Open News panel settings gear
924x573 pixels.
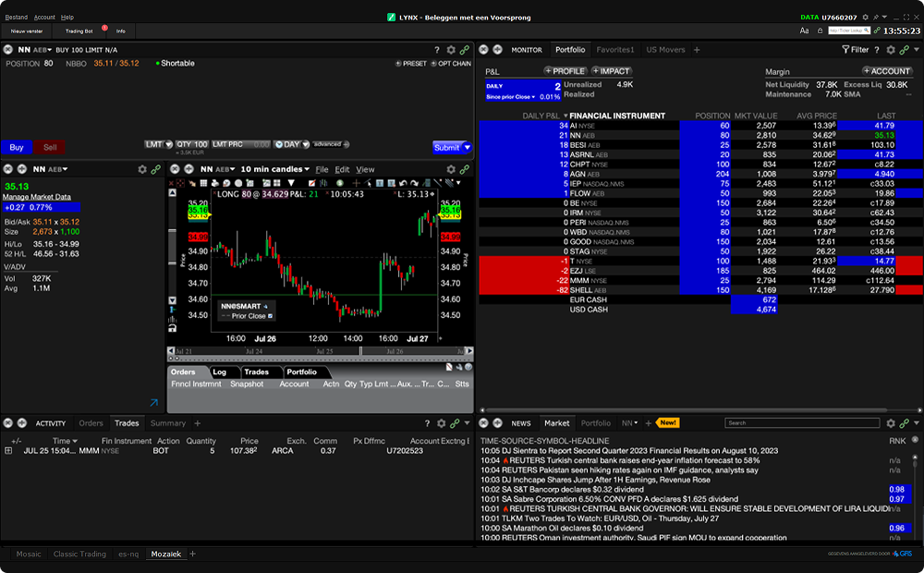[891, 423]
